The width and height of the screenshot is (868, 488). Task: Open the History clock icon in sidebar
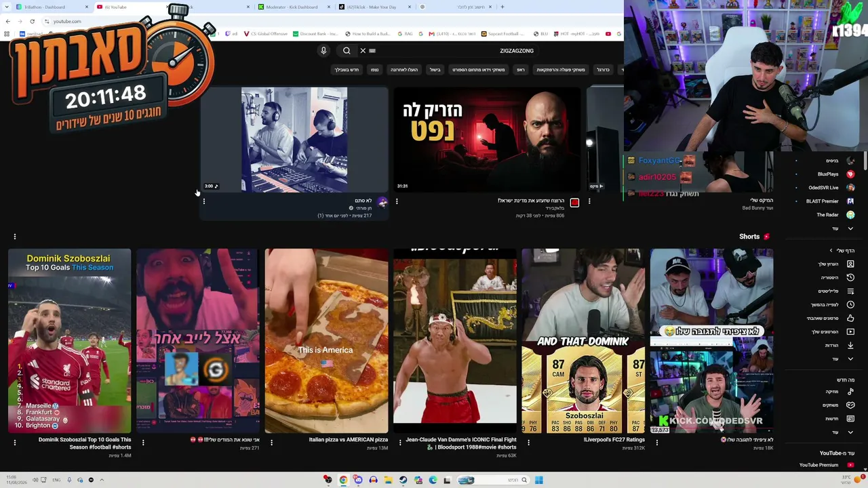click(x=850, y=277)
